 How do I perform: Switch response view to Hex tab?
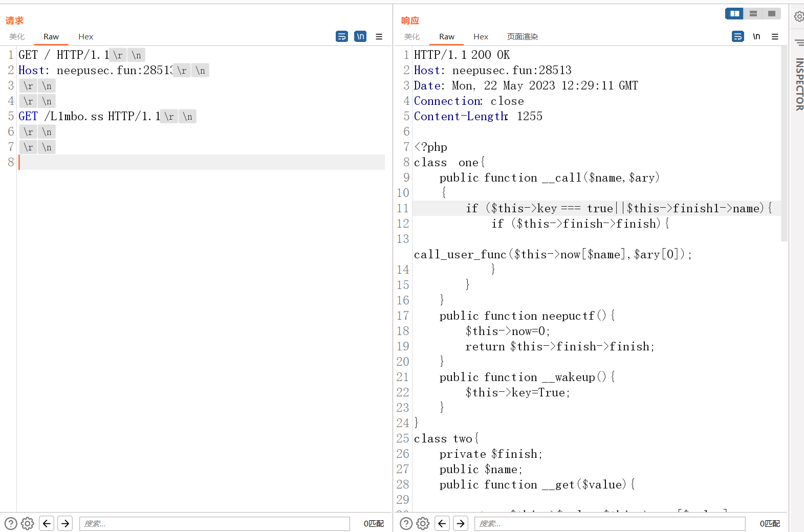(481, 36)
